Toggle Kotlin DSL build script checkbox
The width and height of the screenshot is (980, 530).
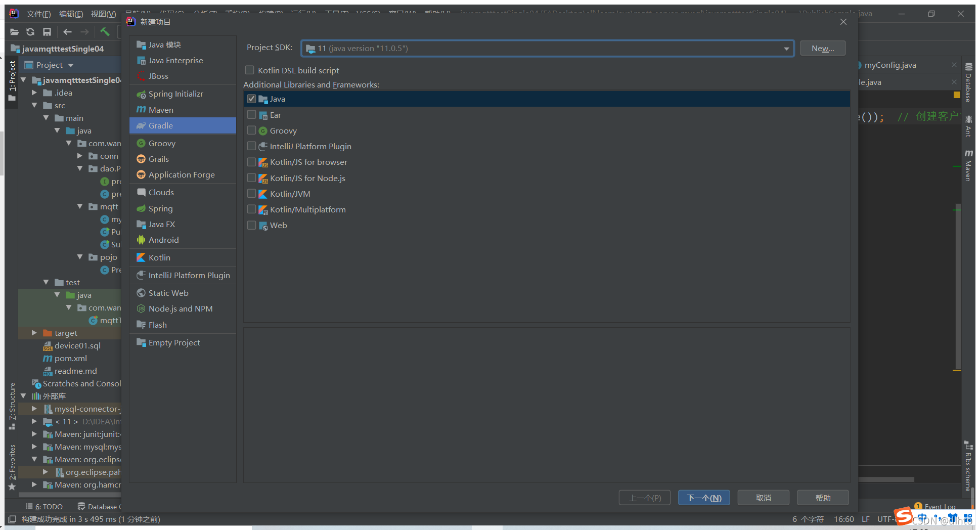point(250,70)
